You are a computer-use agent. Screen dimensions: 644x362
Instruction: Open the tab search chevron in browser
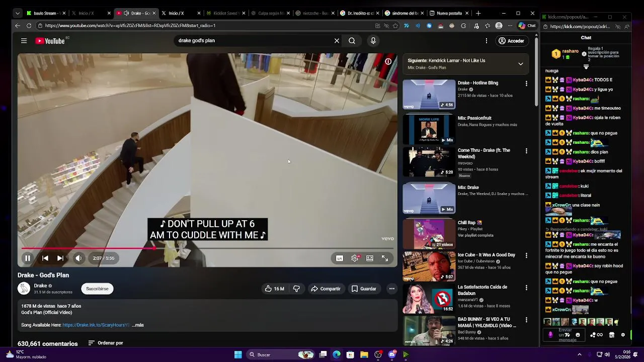pyautogui.click(x=18, y=13)
